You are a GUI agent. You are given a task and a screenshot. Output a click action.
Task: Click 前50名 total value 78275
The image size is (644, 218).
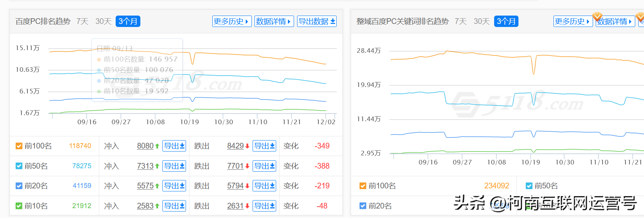(x=82, y=166)
